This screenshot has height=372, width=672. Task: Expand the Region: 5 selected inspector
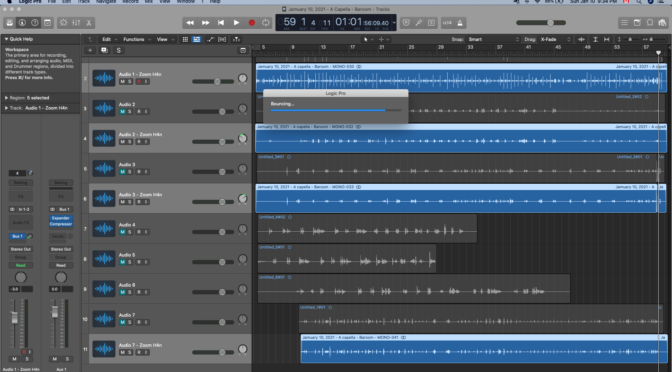[6, 98]
